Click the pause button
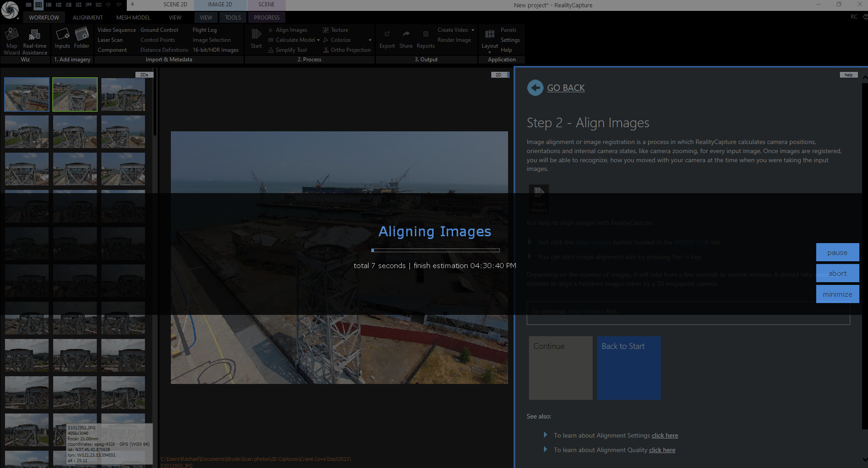This screenshot has height=468, width=868. click(x=838, y=252)
